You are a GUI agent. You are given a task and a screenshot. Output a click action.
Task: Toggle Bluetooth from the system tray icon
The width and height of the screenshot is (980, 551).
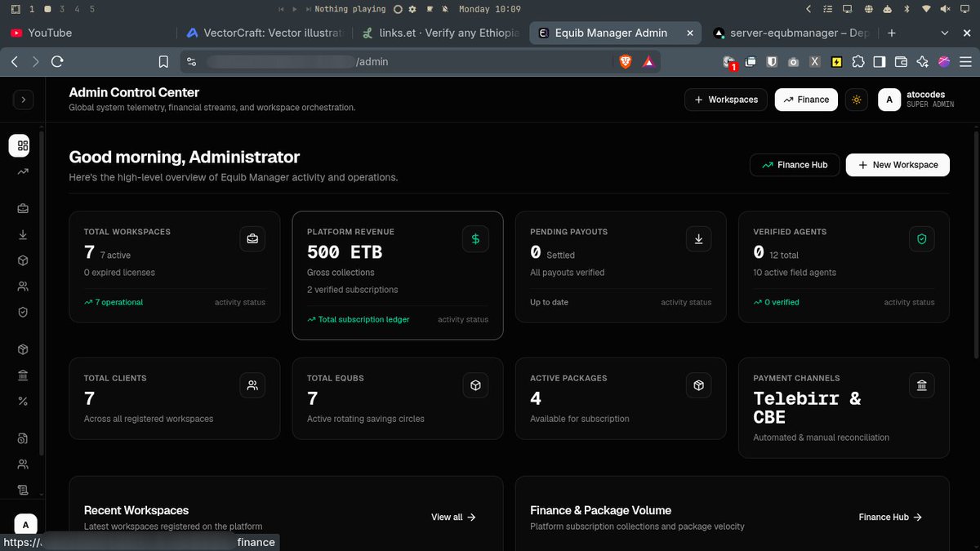[906, 9]
